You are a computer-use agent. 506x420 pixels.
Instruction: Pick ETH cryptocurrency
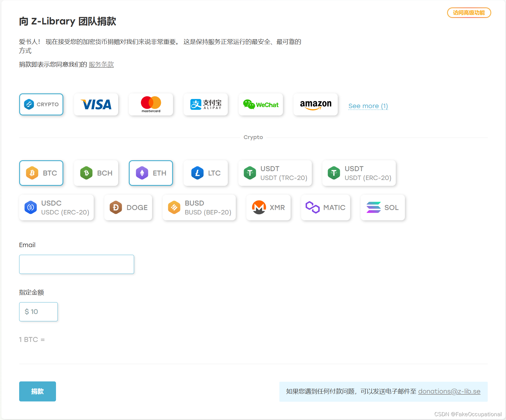[x=151, y=173]
